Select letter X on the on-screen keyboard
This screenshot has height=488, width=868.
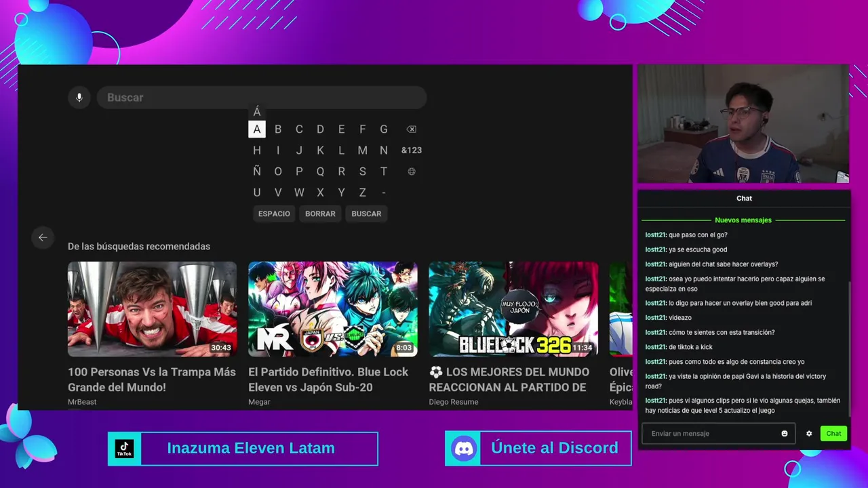(x=320, y=192)
